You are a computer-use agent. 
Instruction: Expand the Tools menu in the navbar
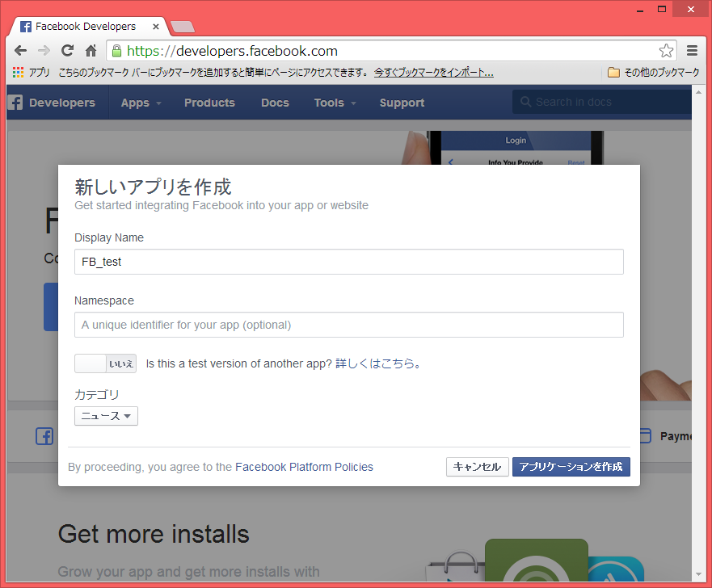335,103
